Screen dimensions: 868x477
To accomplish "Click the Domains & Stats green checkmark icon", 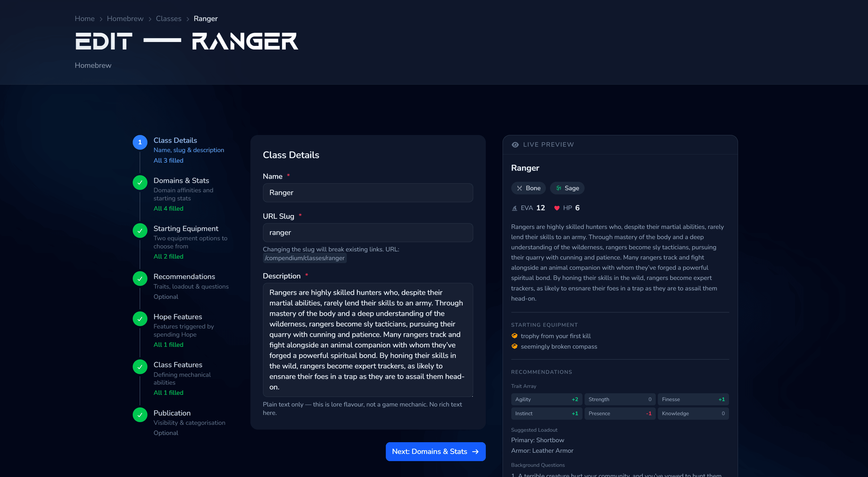I will tap(140, 182).
